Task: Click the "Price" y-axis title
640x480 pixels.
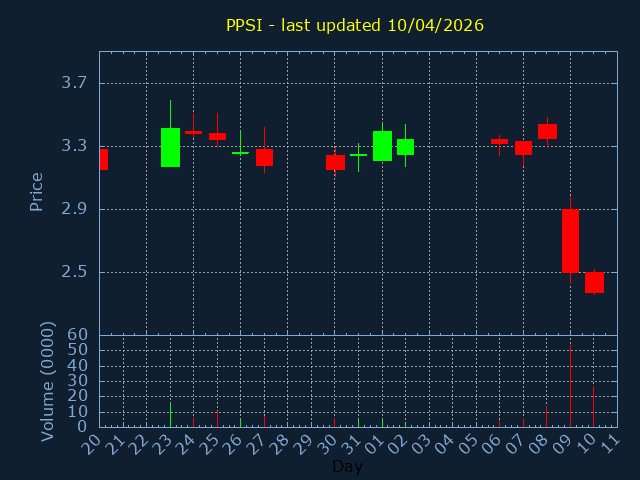Action: pos(36,191)
